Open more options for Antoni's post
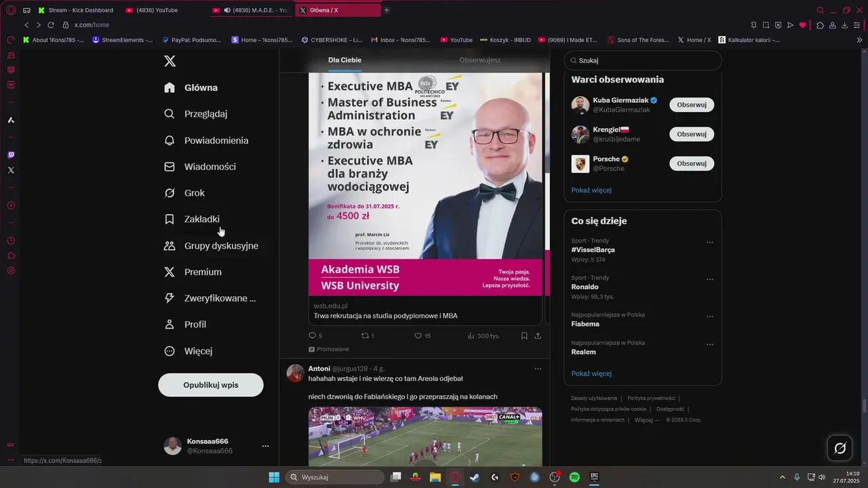868x488 pixels. tap(538, 369)
